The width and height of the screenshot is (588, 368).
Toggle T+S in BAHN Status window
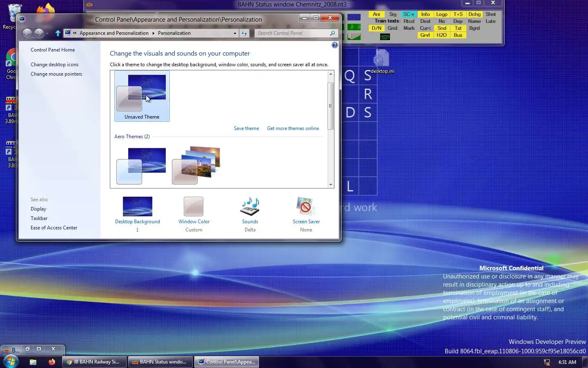(458, 14)
